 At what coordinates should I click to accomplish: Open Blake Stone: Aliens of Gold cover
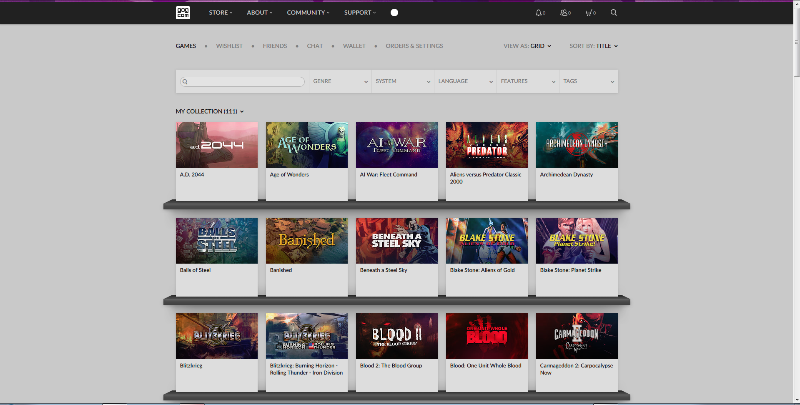tap(487, 241)
